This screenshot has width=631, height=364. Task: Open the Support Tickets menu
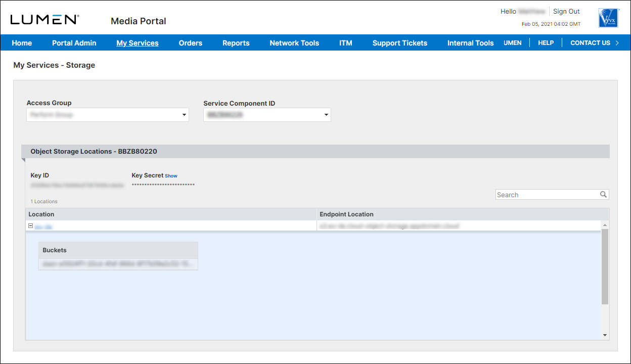[400, 43]
